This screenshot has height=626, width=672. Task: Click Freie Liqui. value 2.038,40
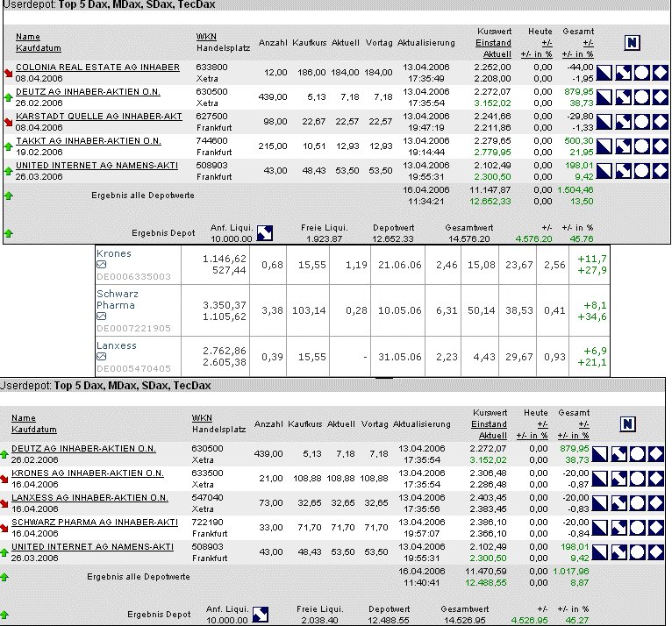tap(320, 620)
